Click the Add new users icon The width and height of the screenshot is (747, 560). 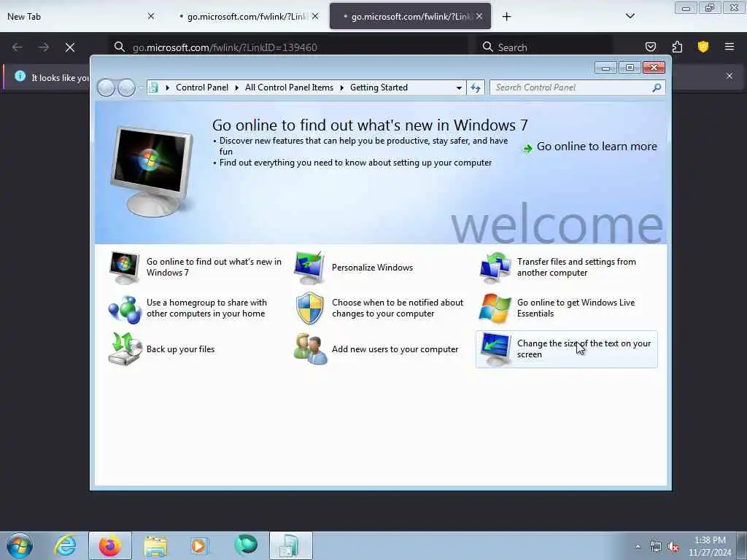coord(310,349)
